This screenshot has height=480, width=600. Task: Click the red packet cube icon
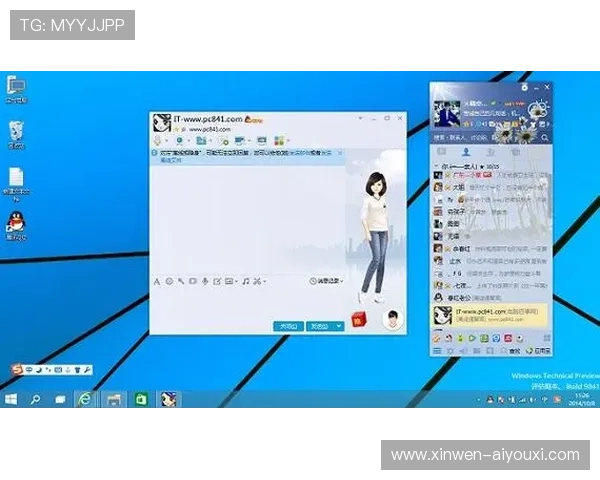tap(359, 320)
